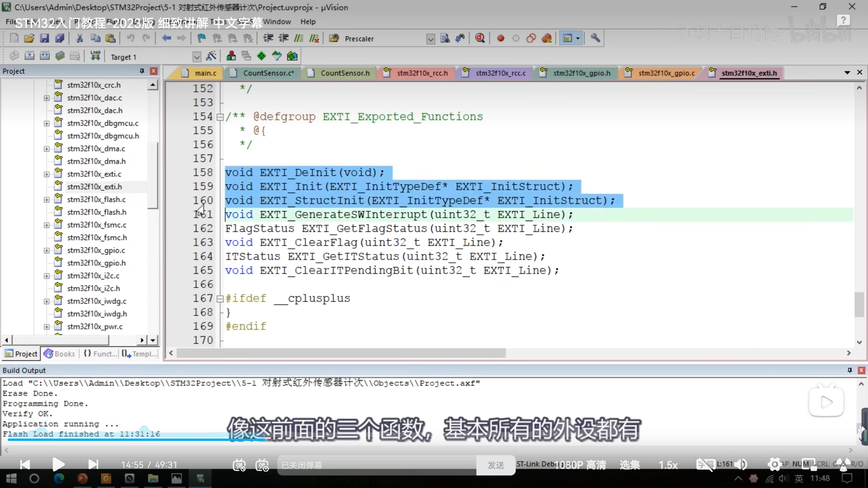The image size is (868, 488).
Task: Open the Help menu
Action: pos(308,22)
